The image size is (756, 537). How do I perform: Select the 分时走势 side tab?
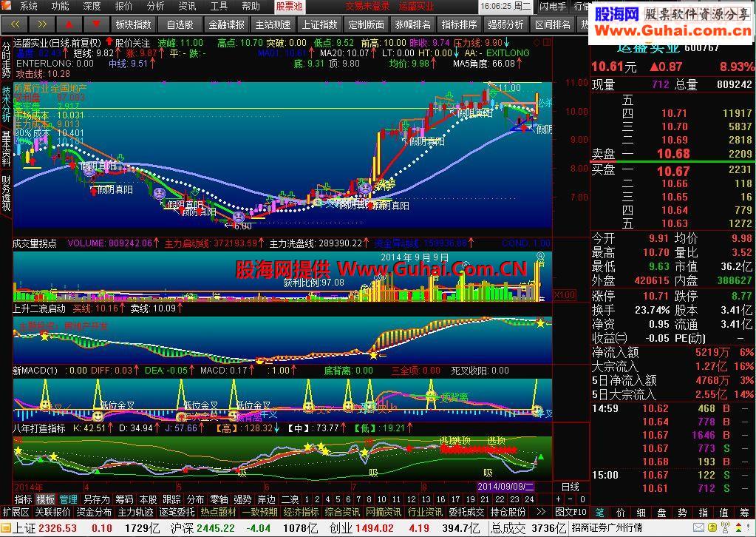coord(6,60)
